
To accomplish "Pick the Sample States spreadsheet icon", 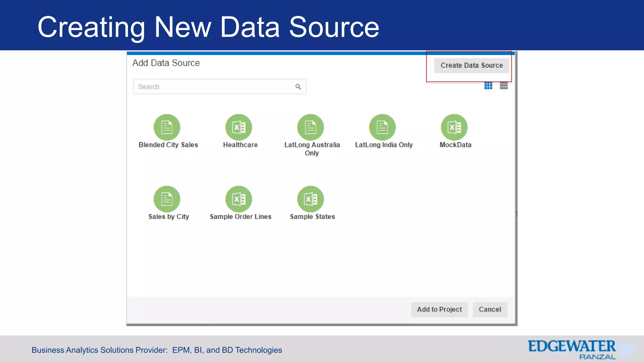I will [x=310, y=199].
